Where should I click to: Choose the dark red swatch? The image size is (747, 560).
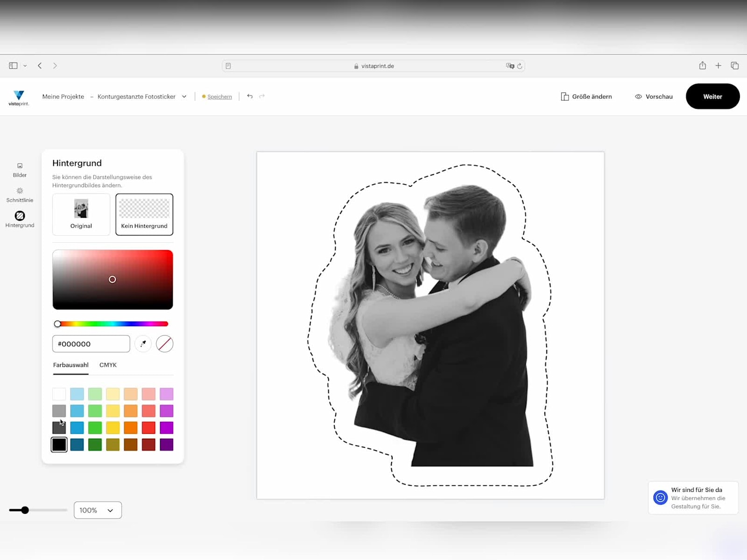tap(148, 445)
